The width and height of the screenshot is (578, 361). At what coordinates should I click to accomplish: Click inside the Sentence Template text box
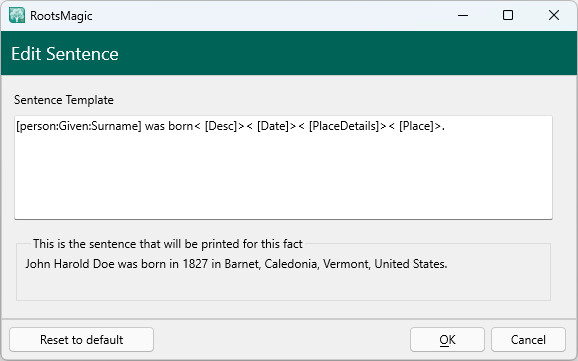tap(283, 168)
